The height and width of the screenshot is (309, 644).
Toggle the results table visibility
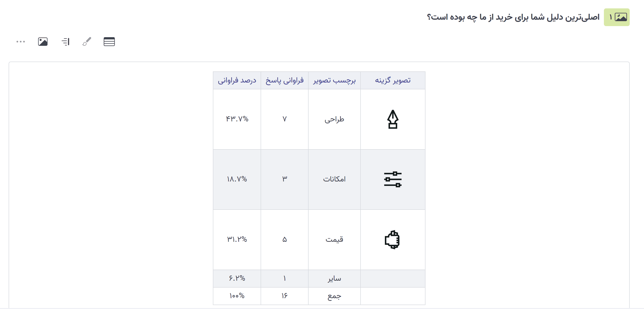click(x=109, y=42)
